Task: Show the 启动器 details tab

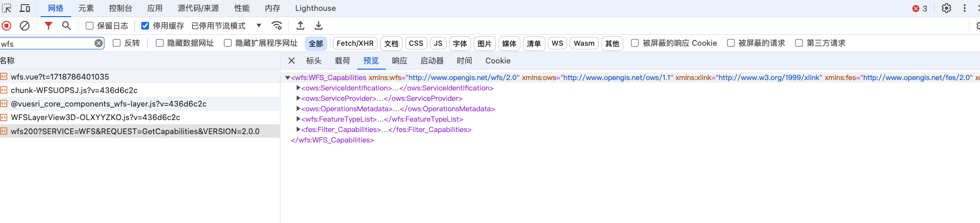Action: point(432,61)
